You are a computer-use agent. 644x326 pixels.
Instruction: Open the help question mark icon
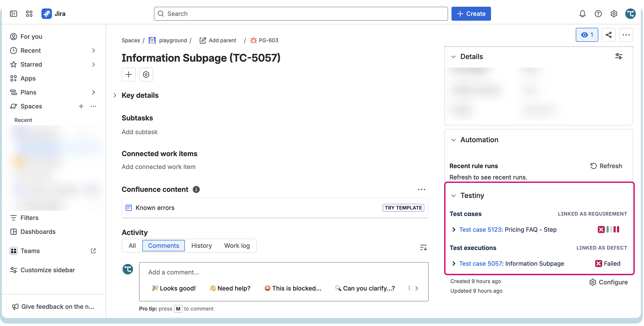tap(598, 14)
